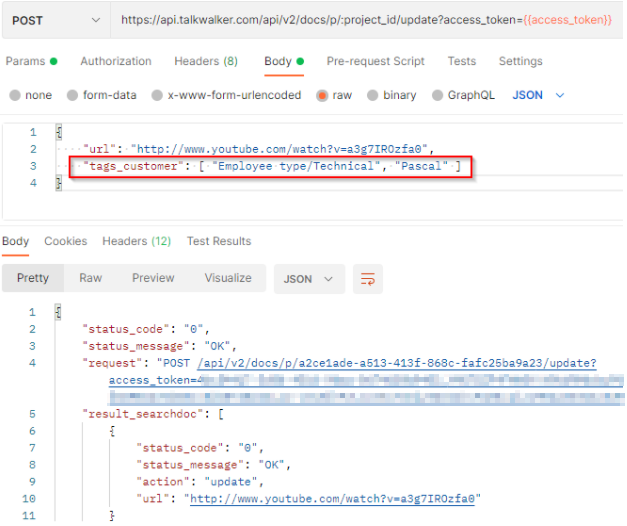Select the Pretty response view
The height and width of the screenshot is (526, 627).
point(33,278)
